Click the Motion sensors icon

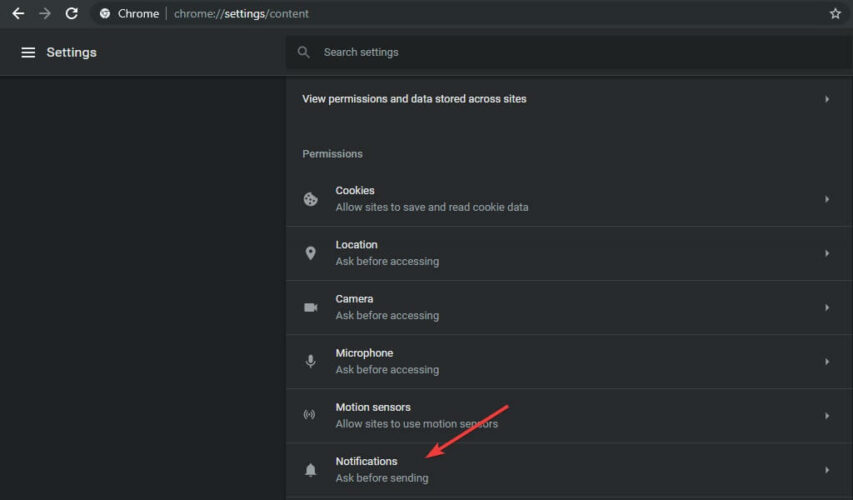coord(310,415)
